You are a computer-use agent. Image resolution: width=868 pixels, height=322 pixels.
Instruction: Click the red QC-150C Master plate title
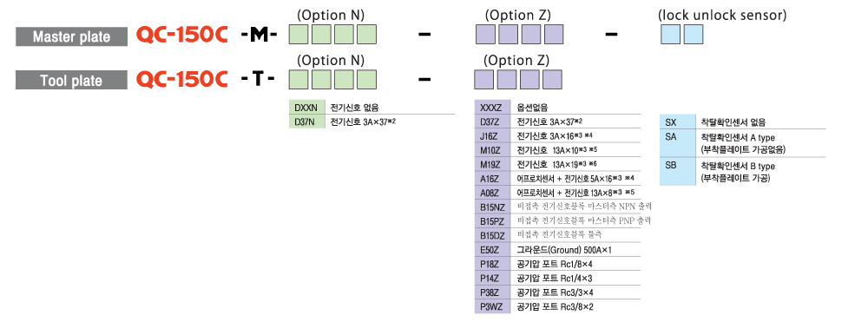point(182,36)
